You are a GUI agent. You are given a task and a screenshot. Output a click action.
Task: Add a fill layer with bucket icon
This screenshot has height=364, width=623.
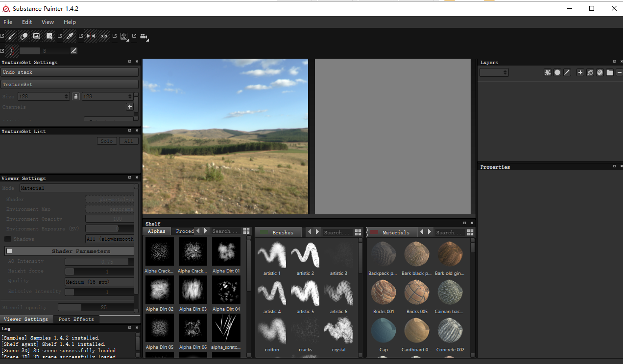(x=590, y=72)
